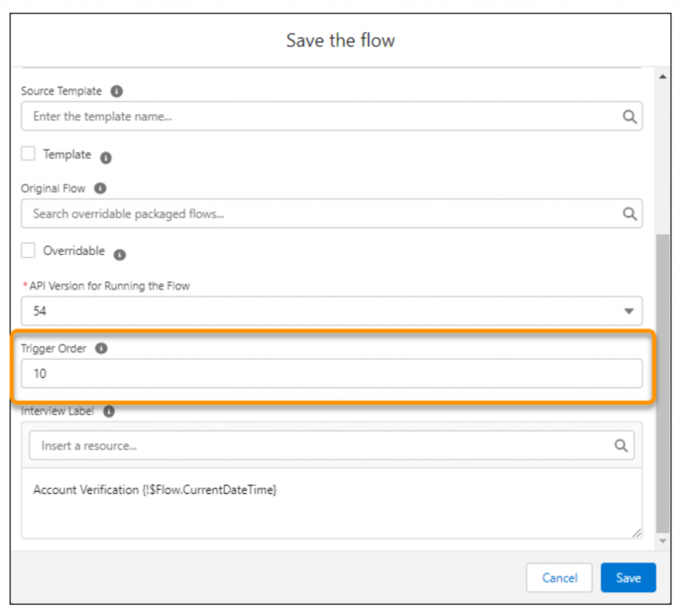Click the Cancel button
The height and width of the screenshot is (616, 686).
pos(559,578)
